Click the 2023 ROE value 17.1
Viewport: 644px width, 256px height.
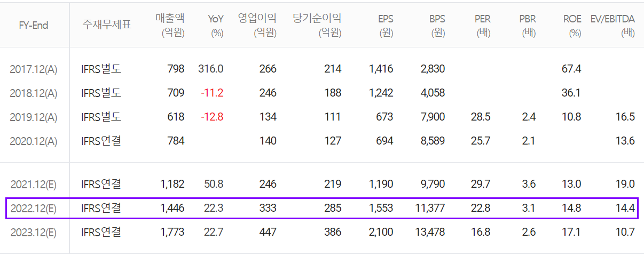571,232
